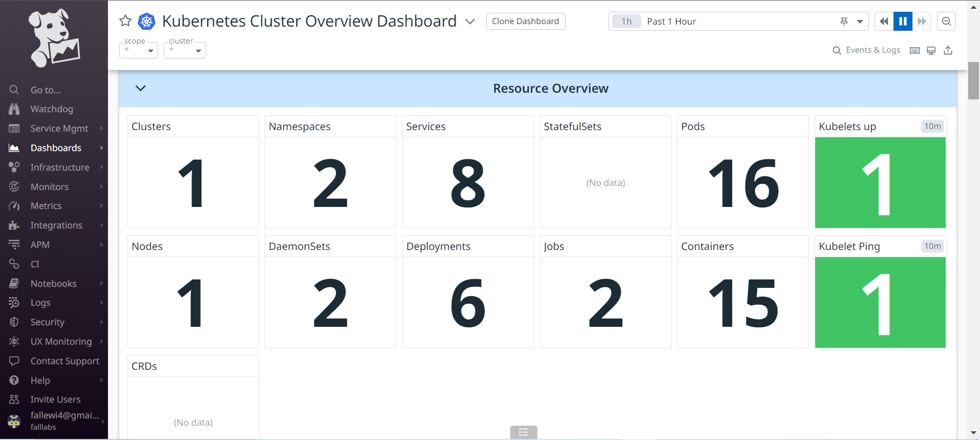Expand the dashboard title dropdown chevron
The height and width of the screenshot is (440, 980).
[470, 22]
